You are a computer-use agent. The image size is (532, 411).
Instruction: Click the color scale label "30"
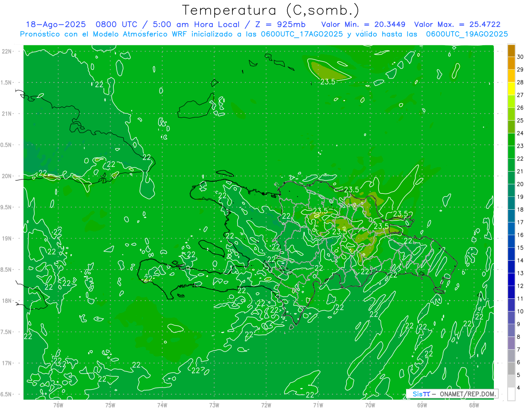(x=520, y=57)
